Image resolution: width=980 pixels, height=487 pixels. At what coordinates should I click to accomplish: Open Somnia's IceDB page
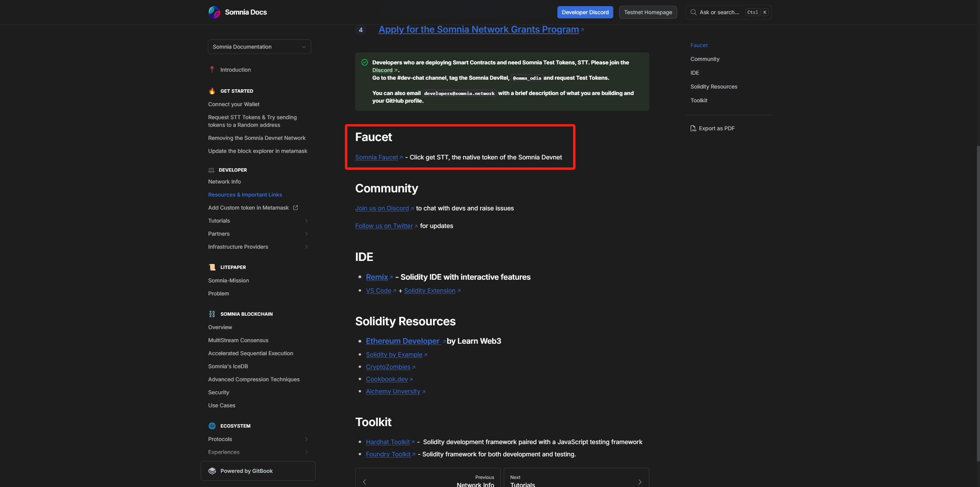pos(228,366)
